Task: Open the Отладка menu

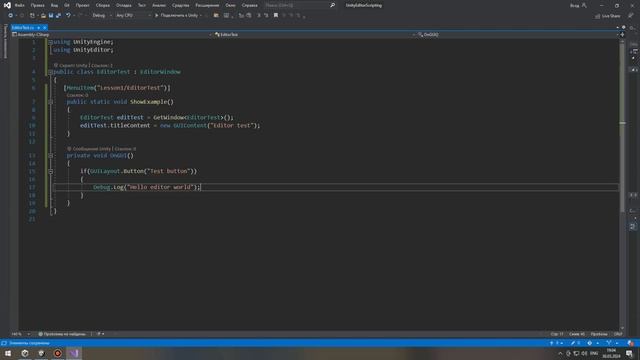Action: click(124, 5)
